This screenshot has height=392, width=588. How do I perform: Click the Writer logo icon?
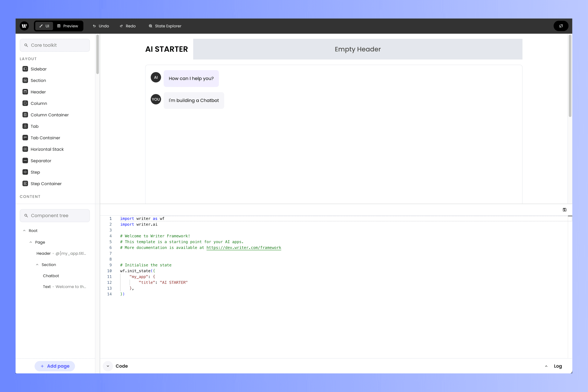24,26
